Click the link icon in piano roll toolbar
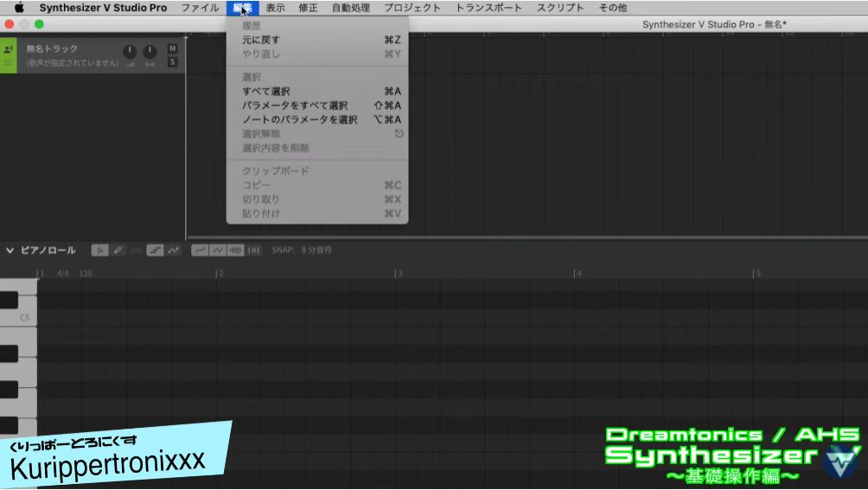This screenshot has height=490, width=868. 137,251
